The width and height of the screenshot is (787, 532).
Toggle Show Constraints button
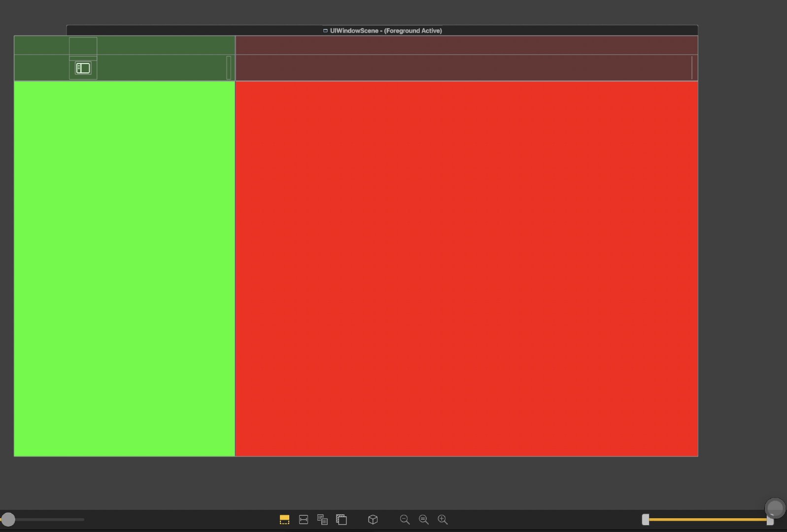click(304, 519)
